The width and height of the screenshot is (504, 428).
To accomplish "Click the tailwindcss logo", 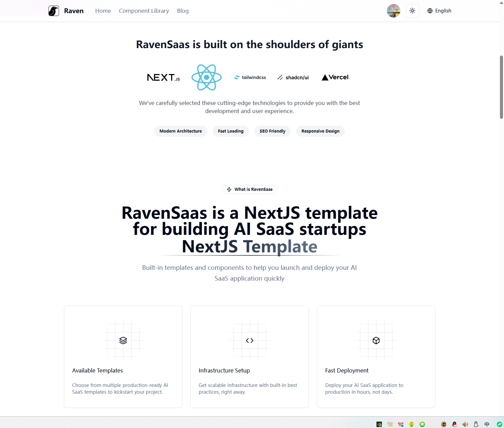I will (x=250, y=77).
